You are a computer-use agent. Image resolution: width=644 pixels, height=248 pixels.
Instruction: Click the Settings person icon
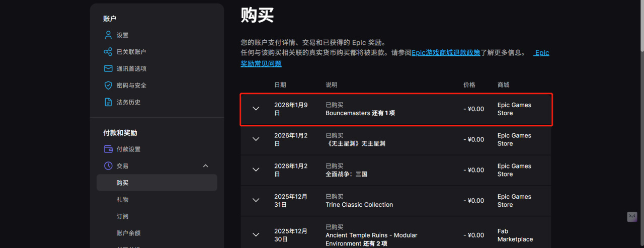[108, 35]
